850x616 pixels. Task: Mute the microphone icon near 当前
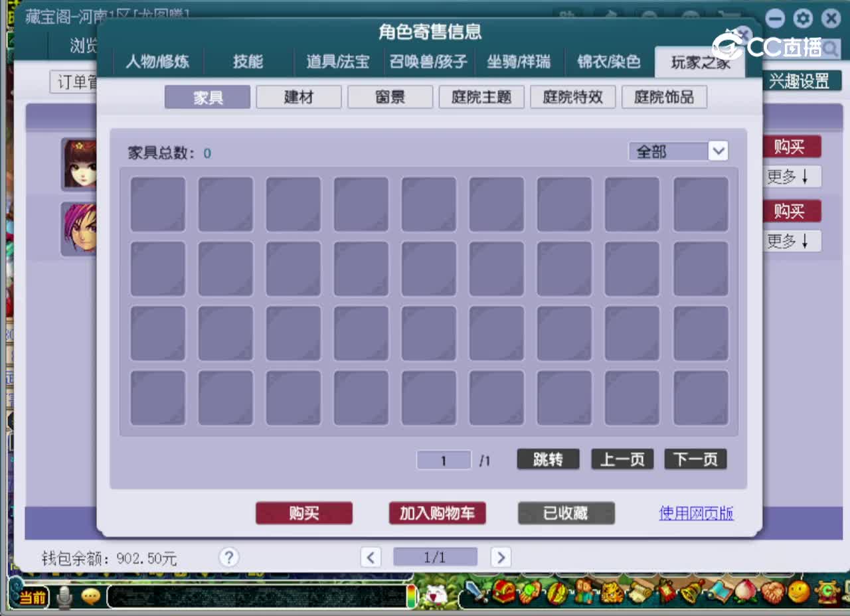pos(64,597)
